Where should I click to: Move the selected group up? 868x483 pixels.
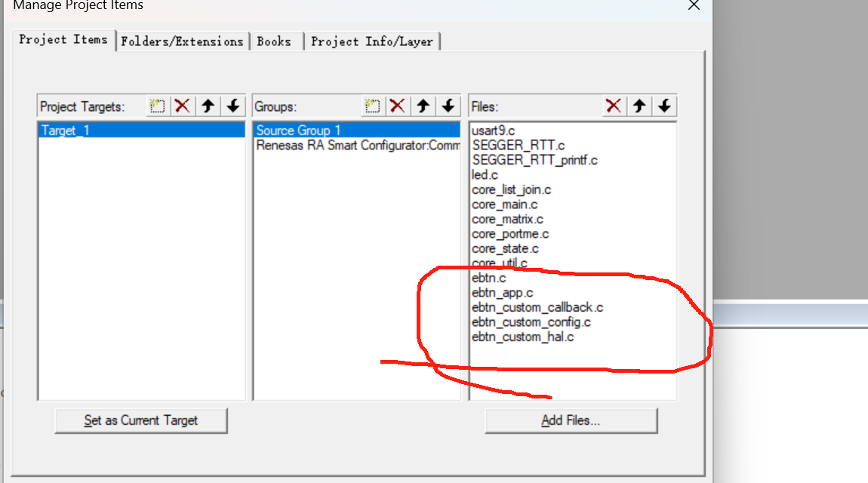pyautogui.click(x=423, y=106)
